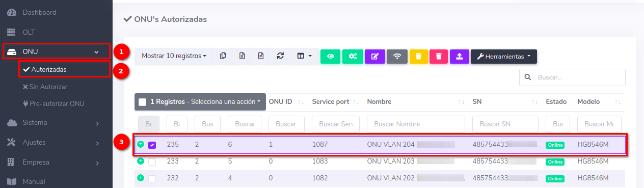The width and height of the screenshot is (644, 188).
Task: Expand the Ajustes submenu chevron
Action: pyautogui.click(x=97, y=143)
